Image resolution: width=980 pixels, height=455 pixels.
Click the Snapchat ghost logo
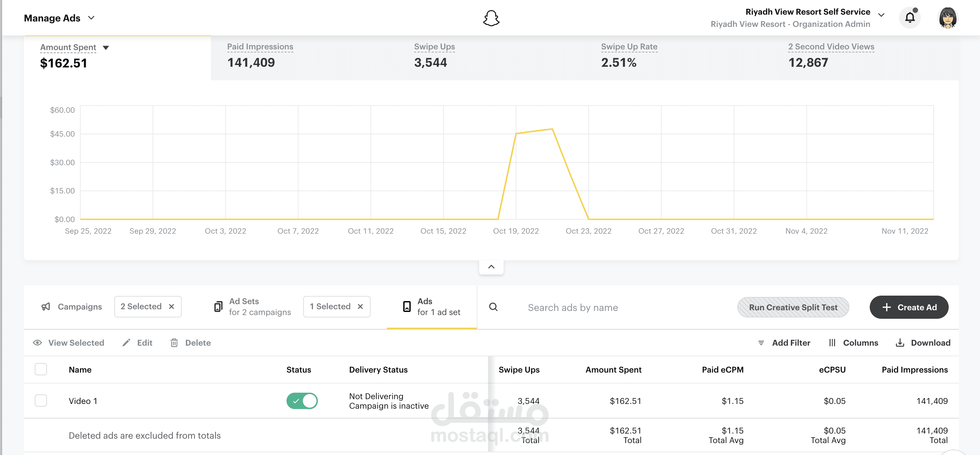[491, 18]
